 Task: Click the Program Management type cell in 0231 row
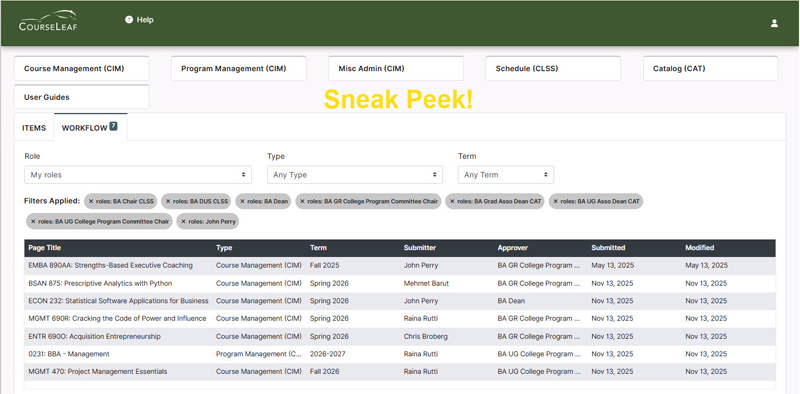(259, 354)
